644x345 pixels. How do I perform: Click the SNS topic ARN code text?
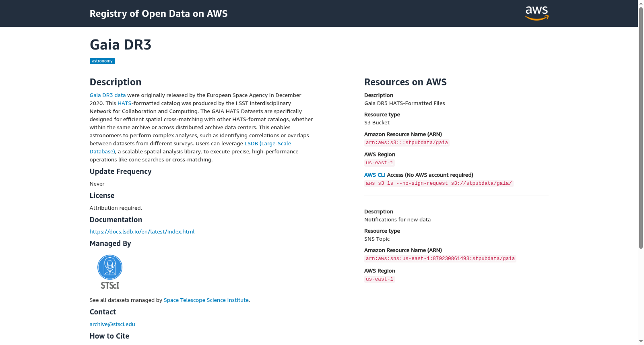coord(440,259)
